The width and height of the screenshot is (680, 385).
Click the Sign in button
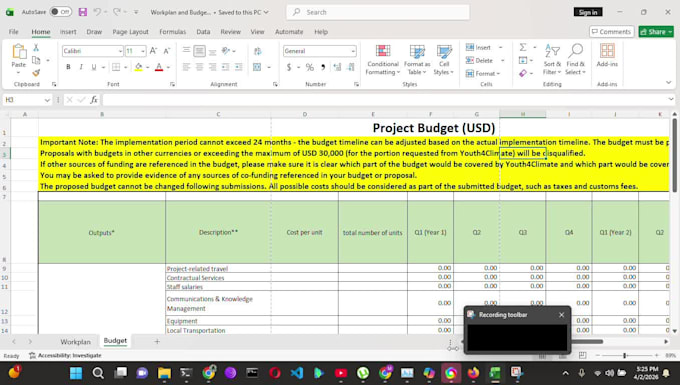[588, 12]
